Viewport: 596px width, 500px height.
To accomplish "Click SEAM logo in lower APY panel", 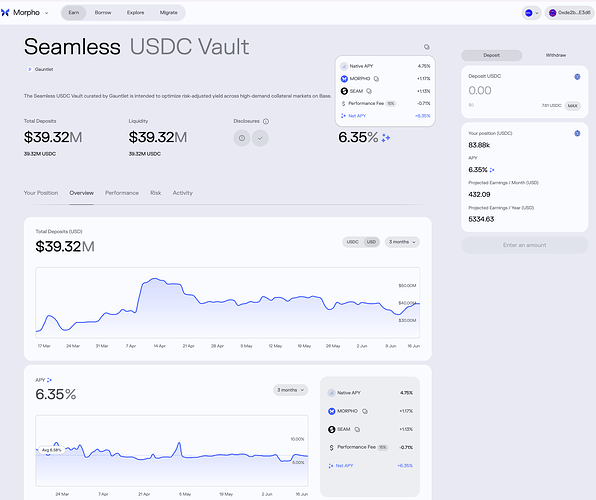I will 331,429.
